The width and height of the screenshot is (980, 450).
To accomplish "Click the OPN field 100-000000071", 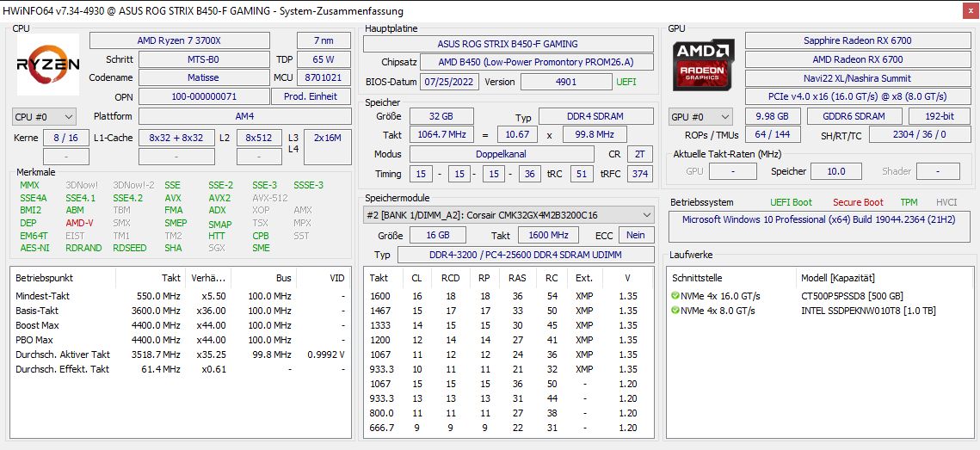I will 203,97.
